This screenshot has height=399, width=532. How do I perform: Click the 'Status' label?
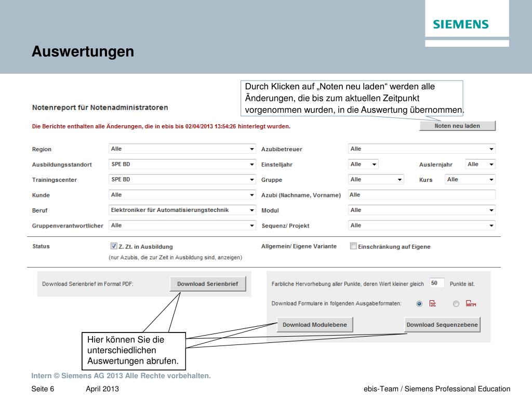pyautogui.click(x=41, y=246)
